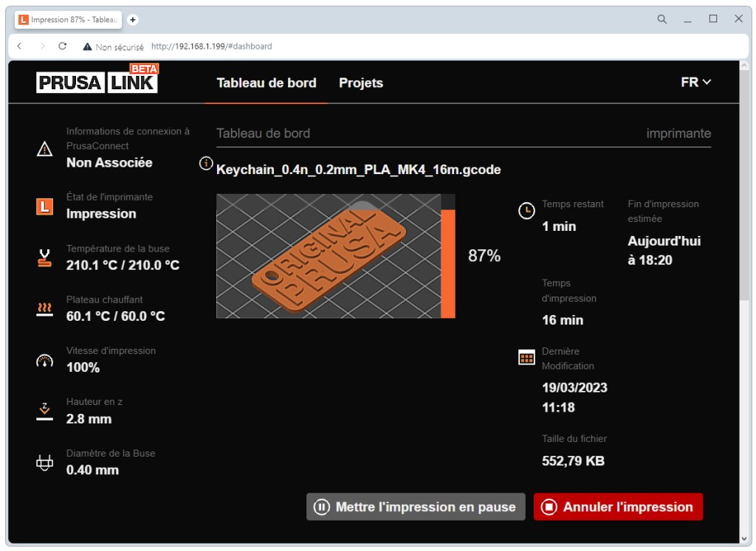This screenshot has height=551, width=756.
Task: Click the heated bed temperature icon
Action: click(45, 307)
